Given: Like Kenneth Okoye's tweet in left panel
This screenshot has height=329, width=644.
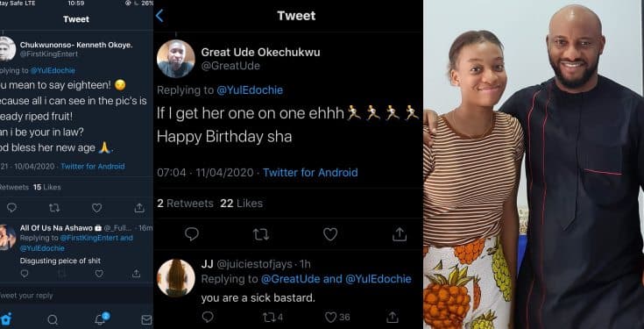Looking at the screenshot, I should point(96,208).
